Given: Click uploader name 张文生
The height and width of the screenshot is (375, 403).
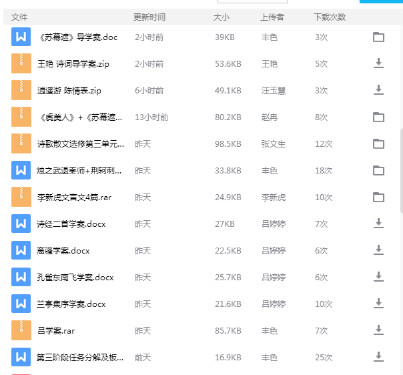Looking at the screenshot, I should [274, 144].
